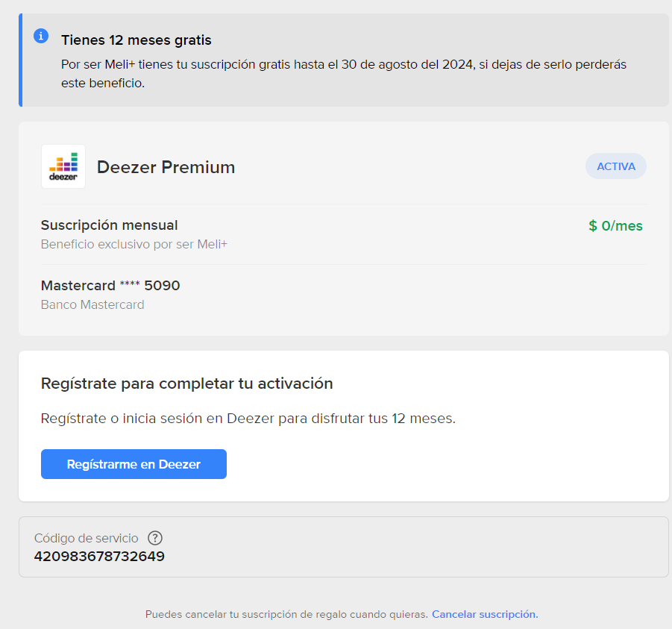Click Beneficio exclusivo por ser Meli+ text
Viewport: 672px width, 629px height.
[x=134, y=244]
